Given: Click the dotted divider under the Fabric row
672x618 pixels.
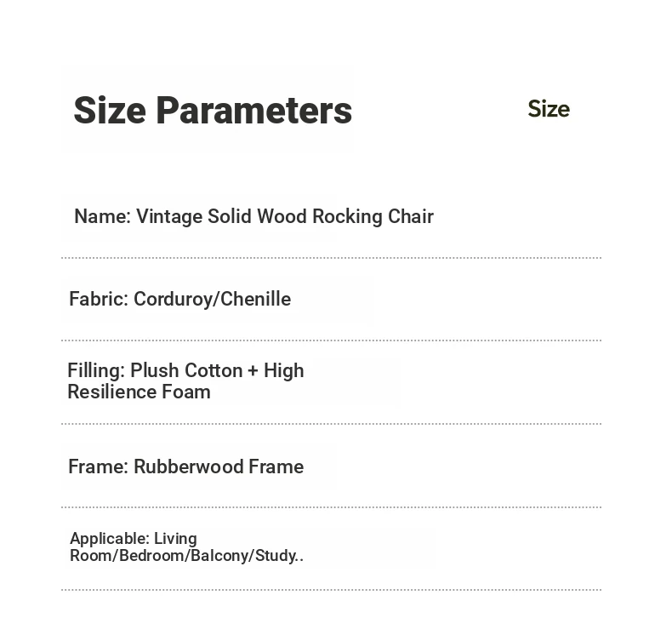Looking at the screenshot, I should point(331,340).
